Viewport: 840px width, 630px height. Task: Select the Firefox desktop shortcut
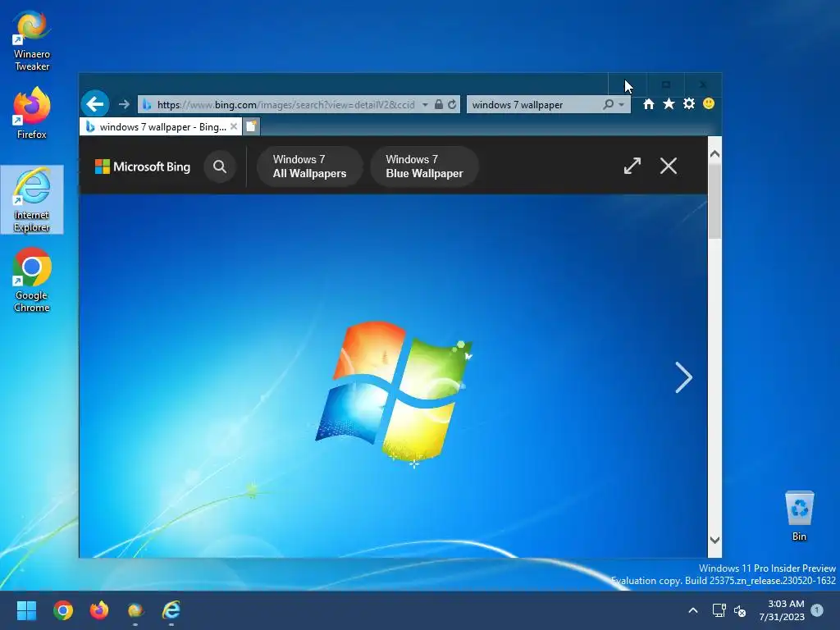[32, 113]
